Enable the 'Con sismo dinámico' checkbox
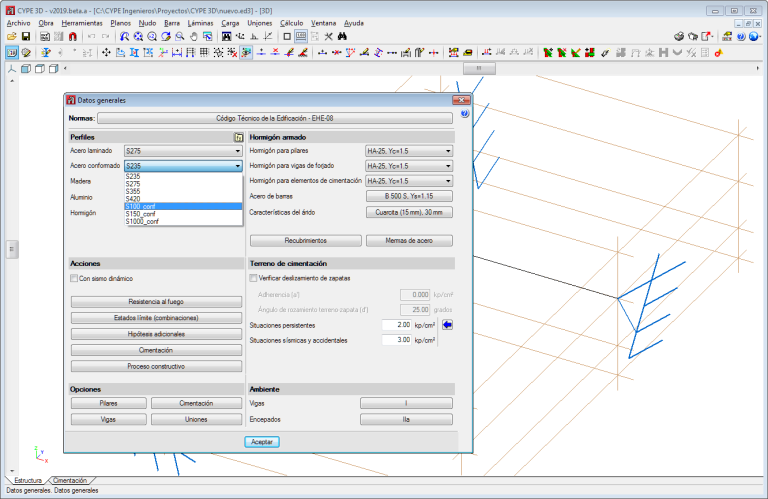This screenshot has width=768, height=499. [75, 279]
